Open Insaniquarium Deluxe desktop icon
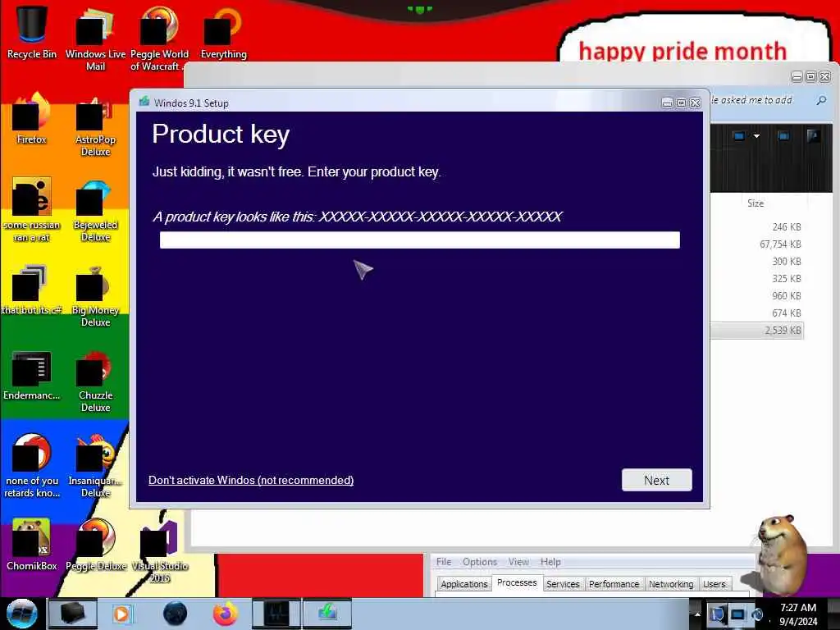The height and width of the screenshot is (630, 840). coord(95,465)
